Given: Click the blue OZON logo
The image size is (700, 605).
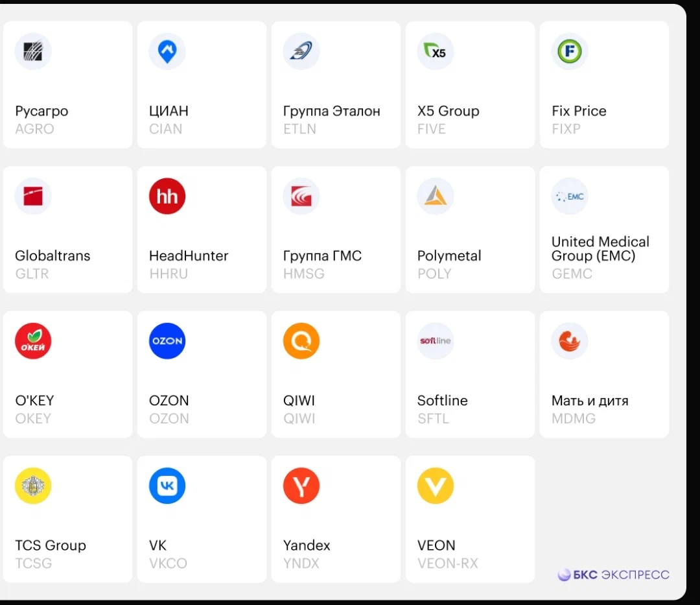Looking at the screenshot, I should pos(167,340).
